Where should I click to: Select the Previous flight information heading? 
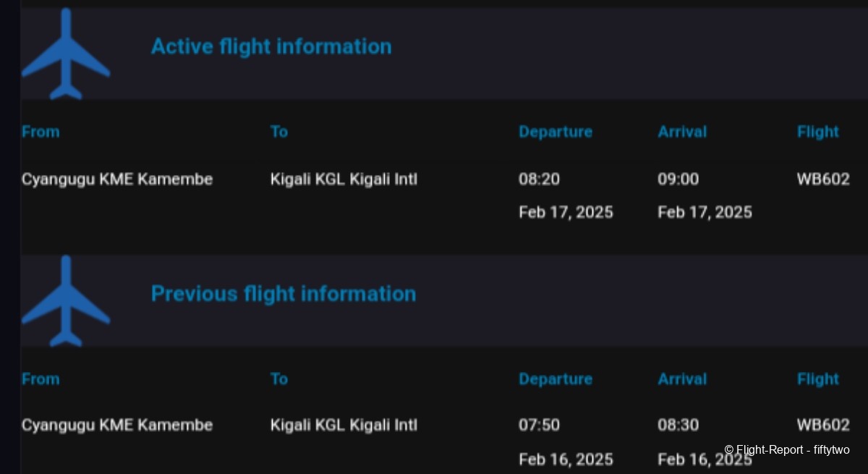pyautogui.click(x=283, y=295)
